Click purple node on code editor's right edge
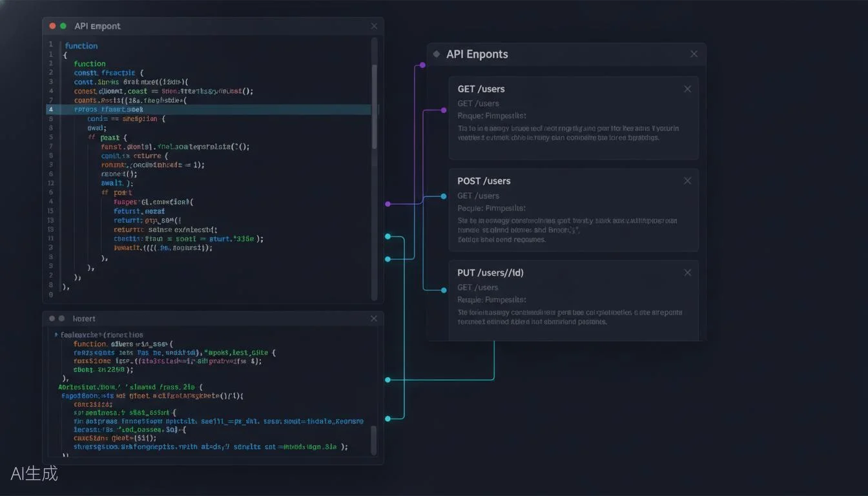The width and height of the screenshot is (868, 496). tap(387, 204)
